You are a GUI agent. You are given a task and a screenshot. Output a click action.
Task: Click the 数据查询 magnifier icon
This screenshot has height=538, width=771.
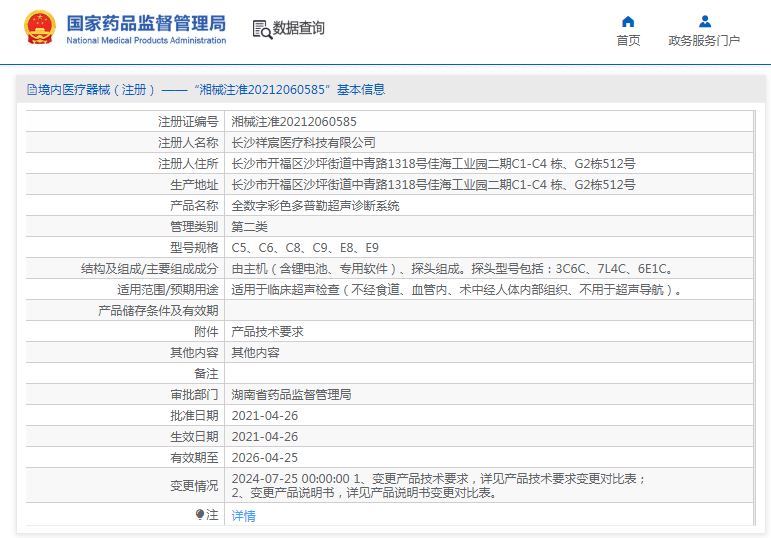(x=261, y=29)
